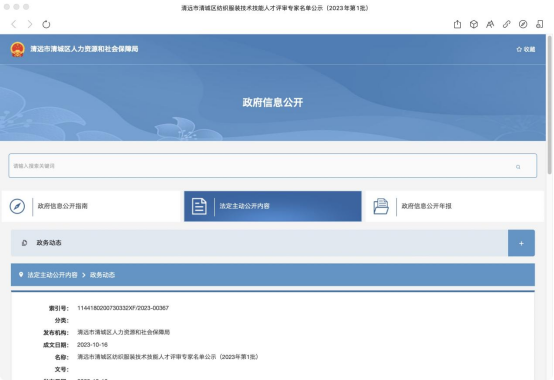554x380 pixels.
Task: Click the rightmost device toolbar icon
Action: pos(540,24)
